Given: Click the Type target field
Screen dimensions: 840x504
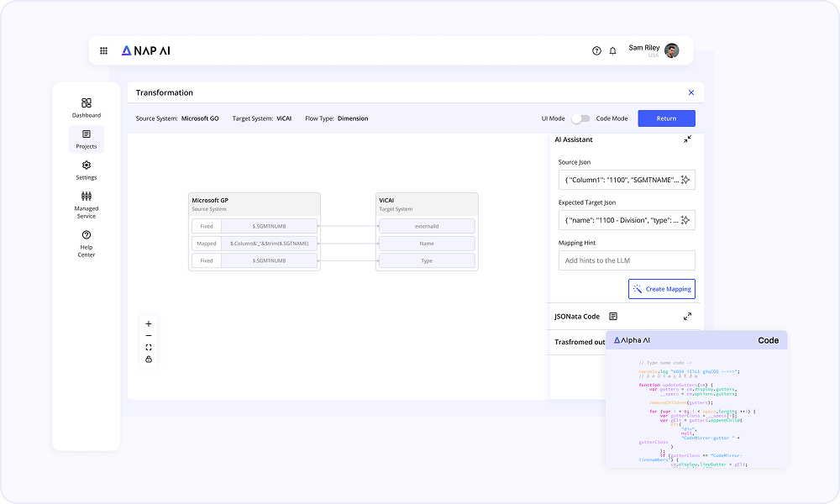Looking at the screenshot, I should tap(427, 261).
